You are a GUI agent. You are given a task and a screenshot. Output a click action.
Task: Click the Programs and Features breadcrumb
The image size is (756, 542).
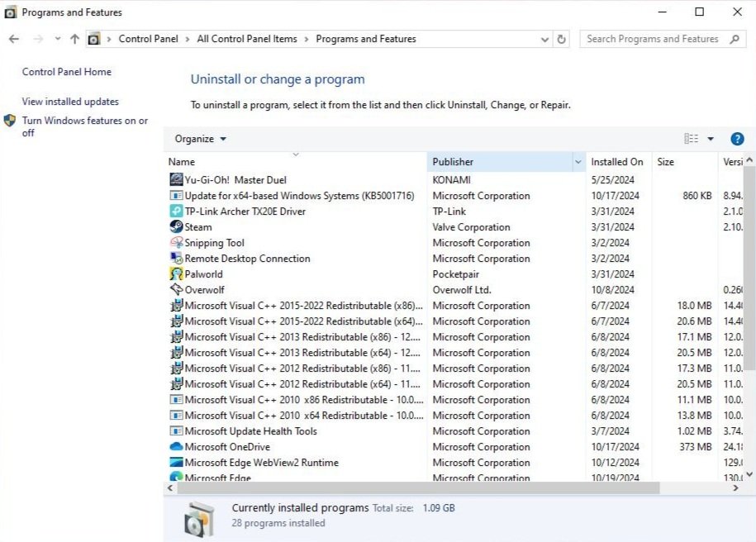click(x=365, y=39)
